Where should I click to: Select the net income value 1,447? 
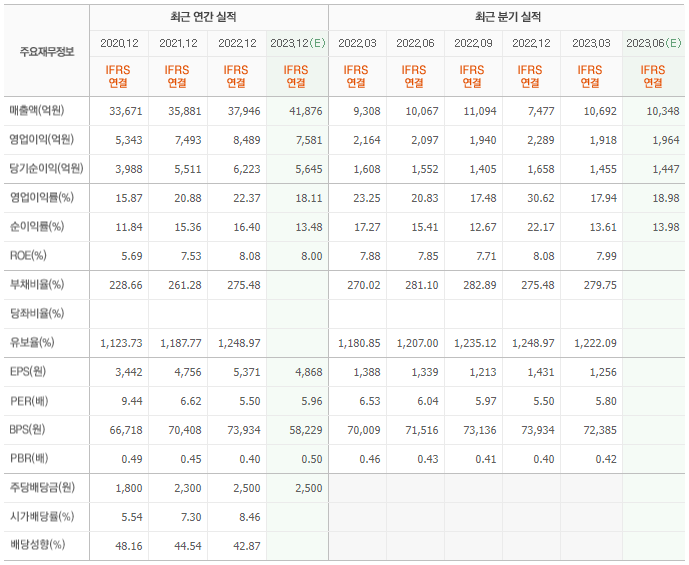click(666, 169)
